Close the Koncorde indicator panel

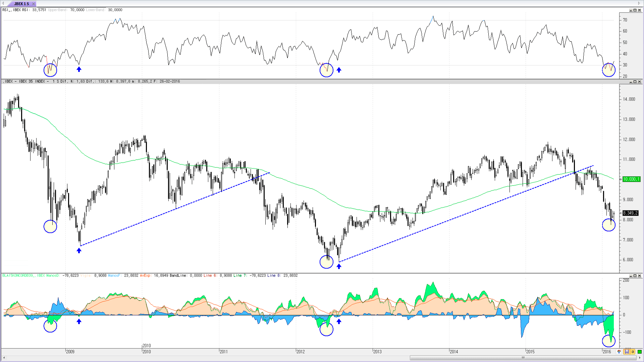639,276
